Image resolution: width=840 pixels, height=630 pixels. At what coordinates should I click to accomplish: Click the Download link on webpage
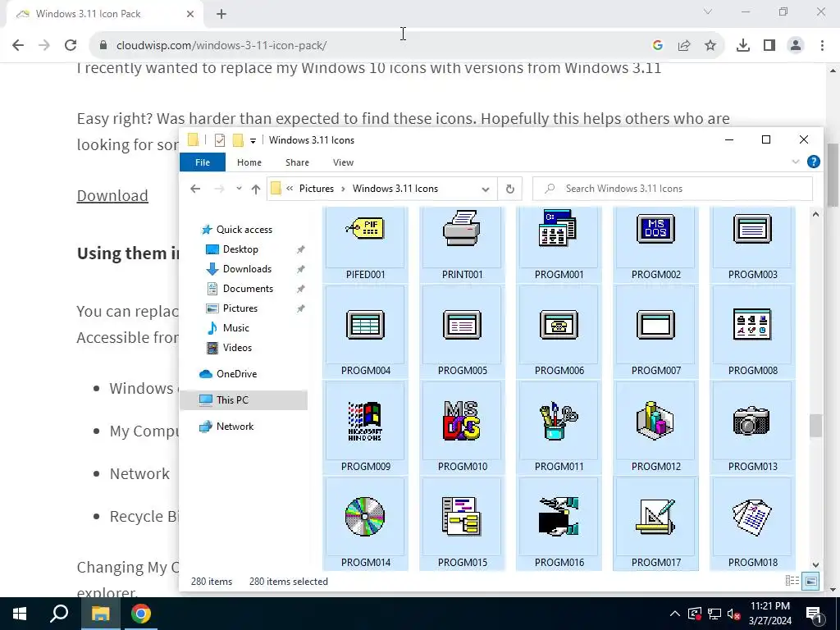(112, 195)
